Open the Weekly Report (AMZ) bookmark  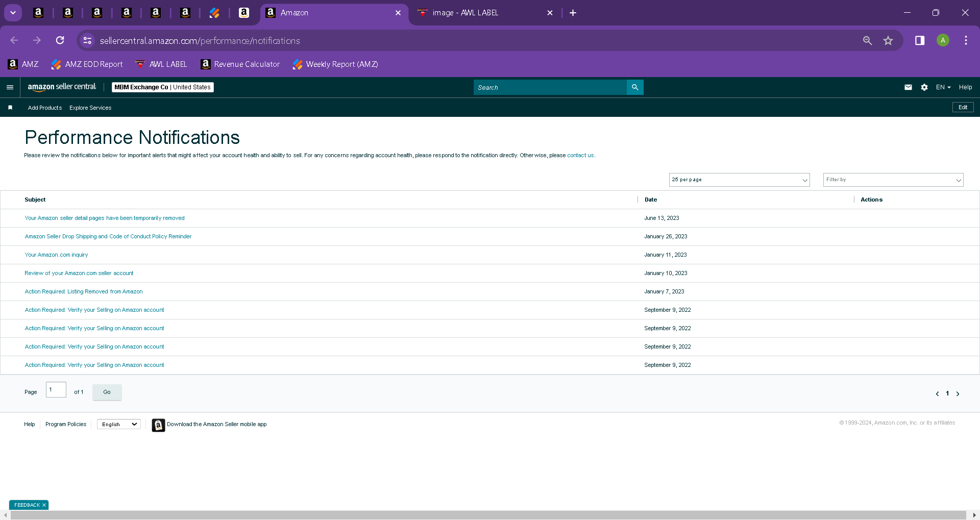(335, 64)
